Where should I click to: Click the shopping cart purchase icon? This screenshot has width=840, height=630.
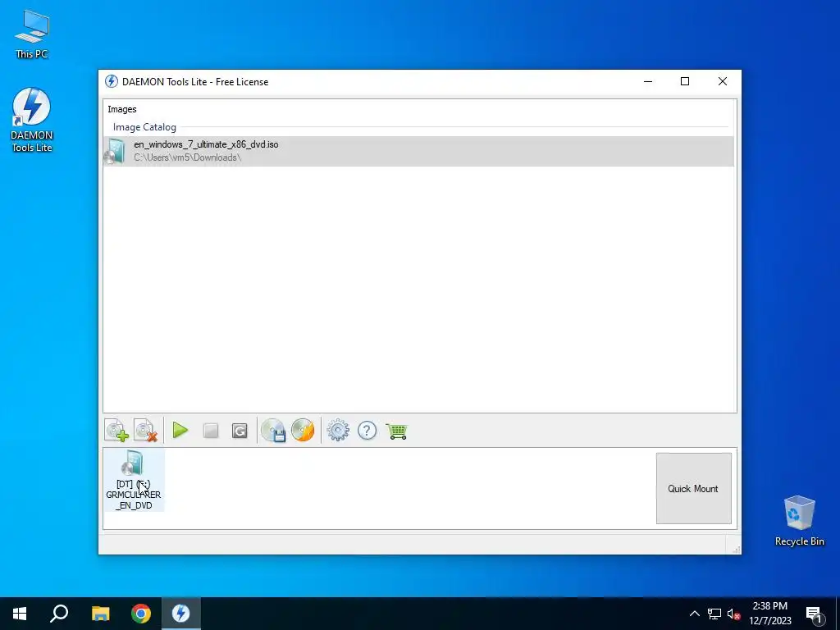pyautogui.click(x=397, y=431)
